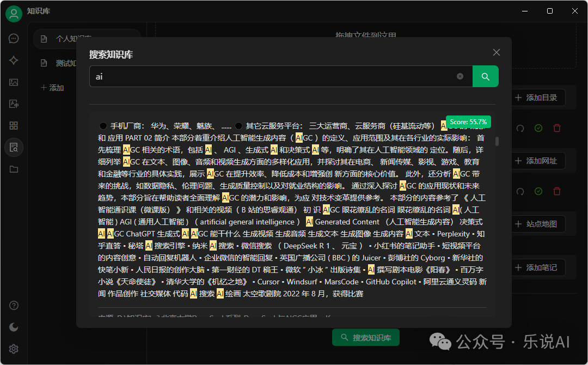
Task: Open the help question mark icon
Action: pyautogui.click(x=14, y=306)
